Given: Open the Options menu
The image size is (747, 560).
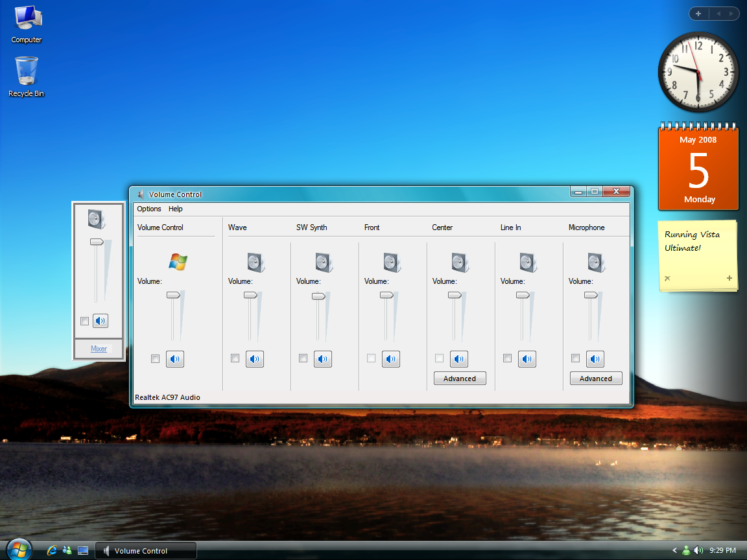Looking at the screenshot, I should [149, 209].
